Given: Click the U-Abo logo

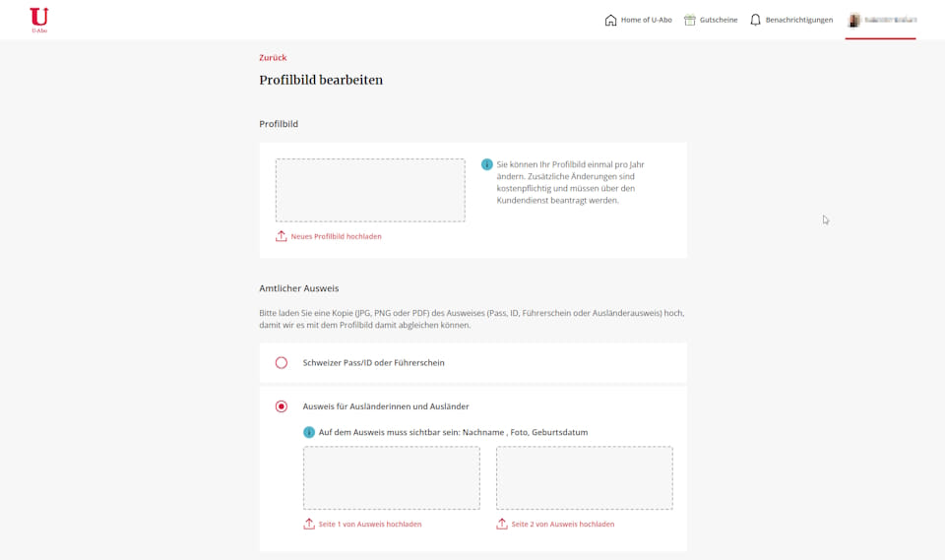Looking at the screenshot, I should [39, 19].
